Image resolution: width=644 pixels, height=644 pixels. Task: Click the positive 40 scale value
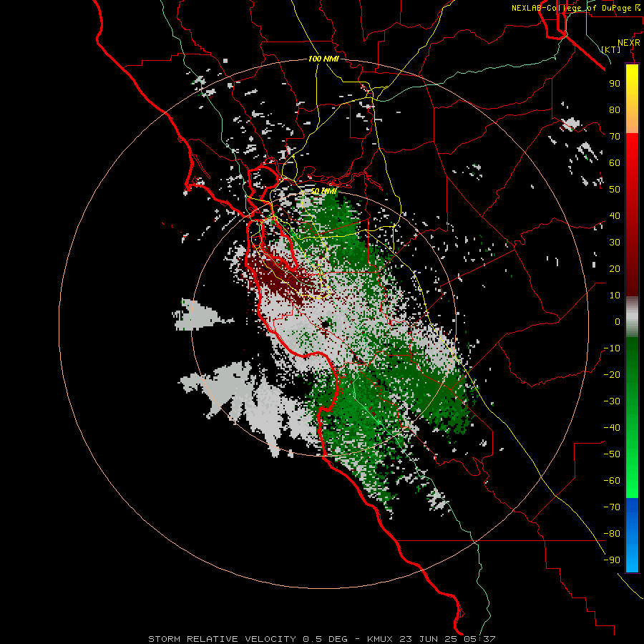click(x=615, y=215)
